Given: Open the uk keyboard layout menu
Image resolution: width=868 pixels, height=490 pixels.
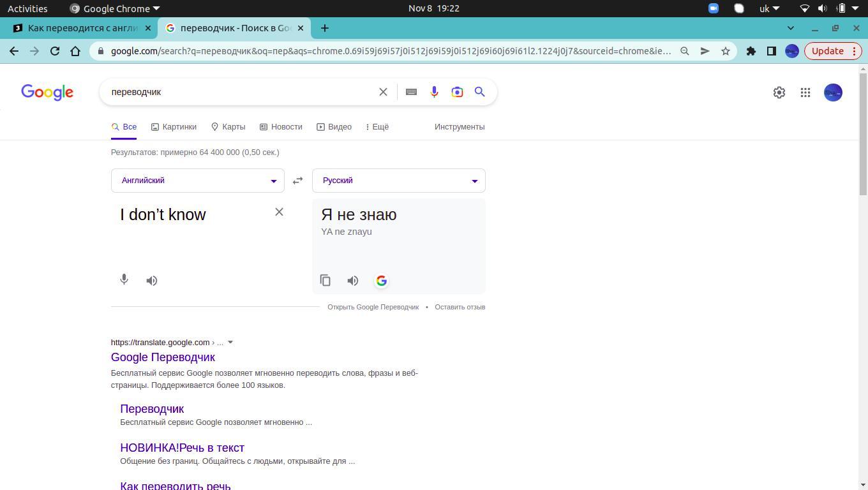Looking at the screenshot, I should point(769,8).
